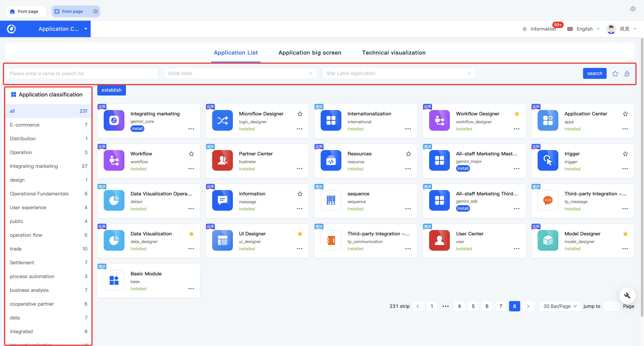
Task: Click the name search input field
Action: click(x=82, y=74)
